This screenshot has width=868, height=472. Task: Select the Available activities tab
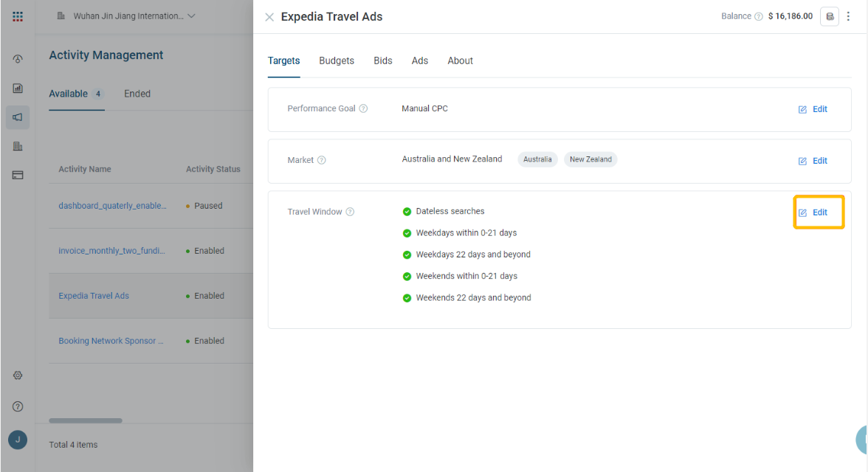pyautogui.click(x=77, y=94)
